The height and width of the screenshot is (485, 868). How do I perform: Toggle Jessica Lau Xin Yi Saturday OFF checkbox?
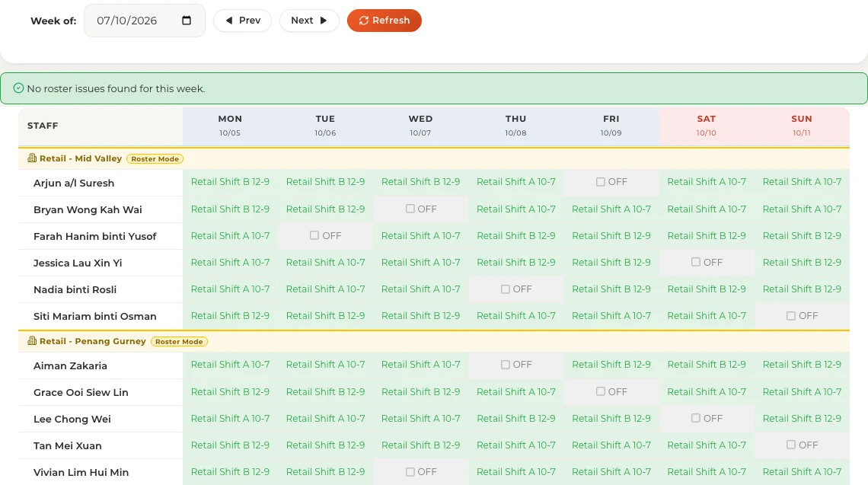[696, 262]
